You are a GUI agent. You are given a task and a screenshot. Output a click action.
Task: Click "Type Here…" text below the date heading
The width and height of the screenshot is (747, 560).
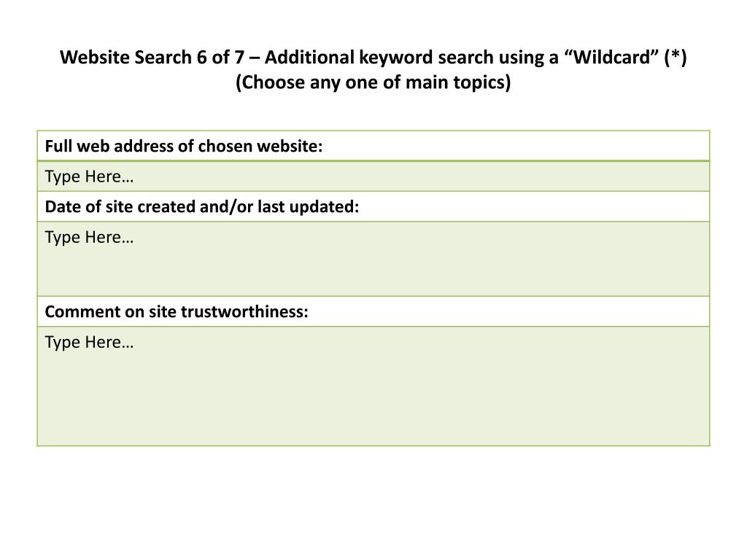click(x=89, y=237)
